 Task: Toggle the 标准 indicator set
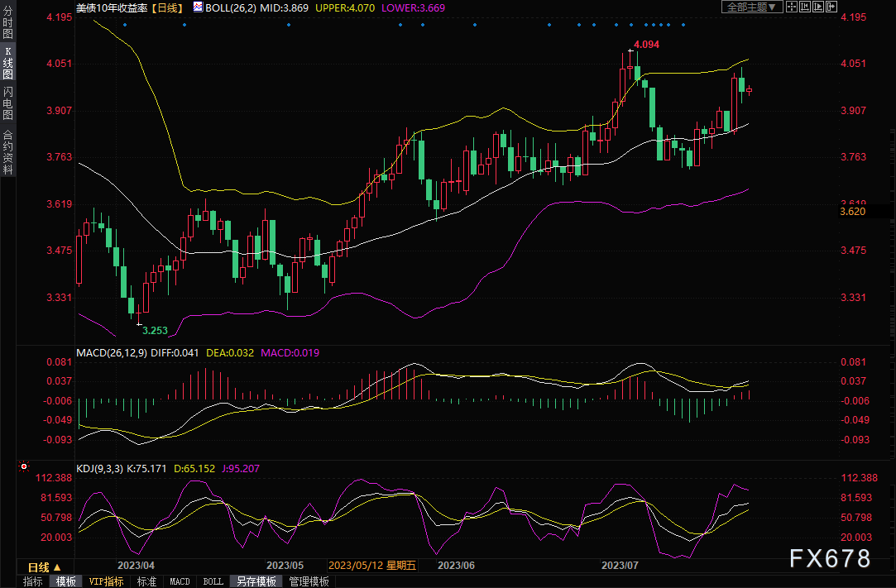146,581
